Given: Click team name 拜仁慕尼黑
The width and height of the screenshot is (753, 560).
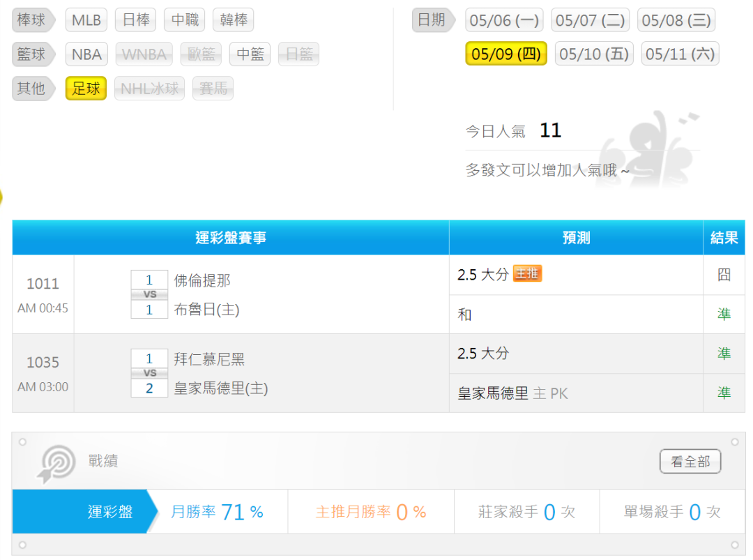Looking at the screenshot, I should pyautogui.click(x=209, y=359).
